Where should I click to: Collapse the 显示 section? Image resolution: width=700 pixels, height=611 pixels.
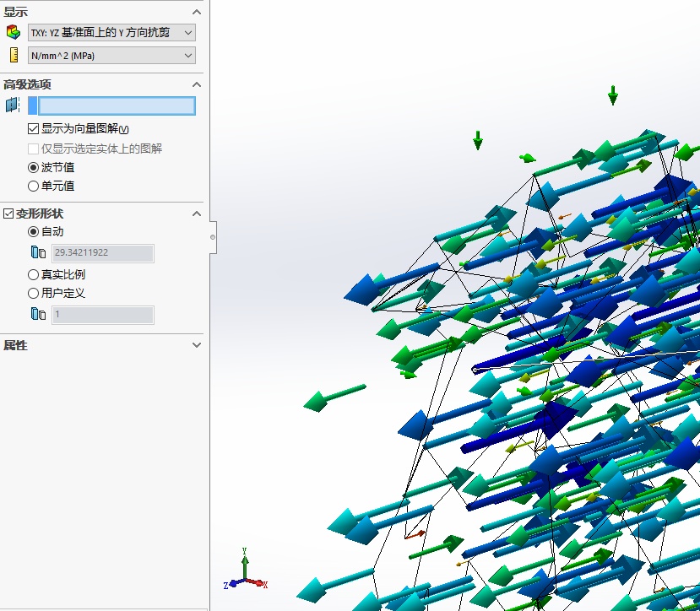pos(197,12)
